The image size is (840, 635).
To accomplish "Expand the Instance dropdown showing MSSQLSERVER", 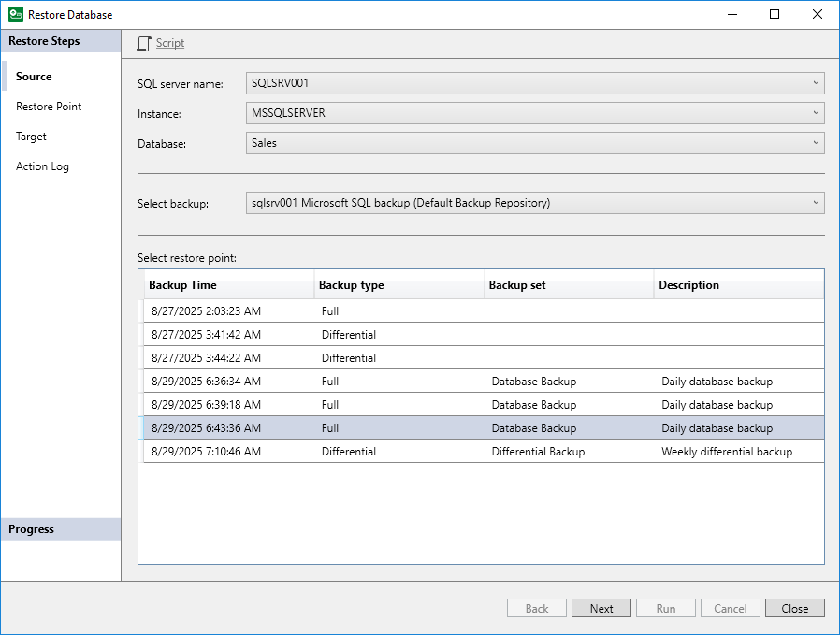I will tap(817, 112).
